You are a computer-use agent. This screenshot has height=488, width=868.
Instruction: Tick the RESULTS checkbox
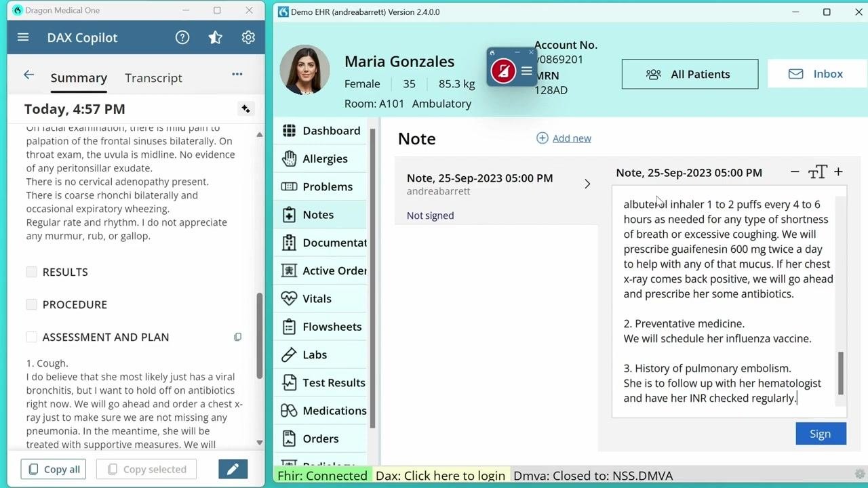click(31, 272)
